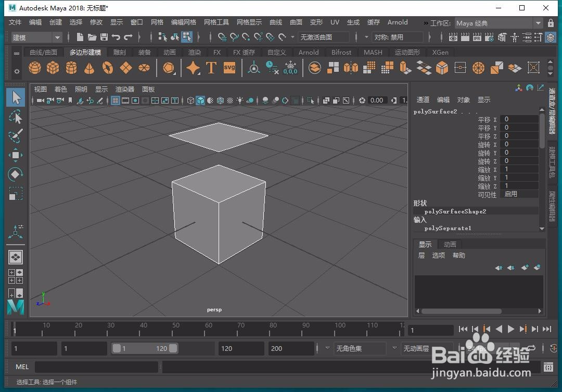Viewport: 562px width, 392px height.
Task: Create a polygon sphere from the shelf
Action: point(35,68)
